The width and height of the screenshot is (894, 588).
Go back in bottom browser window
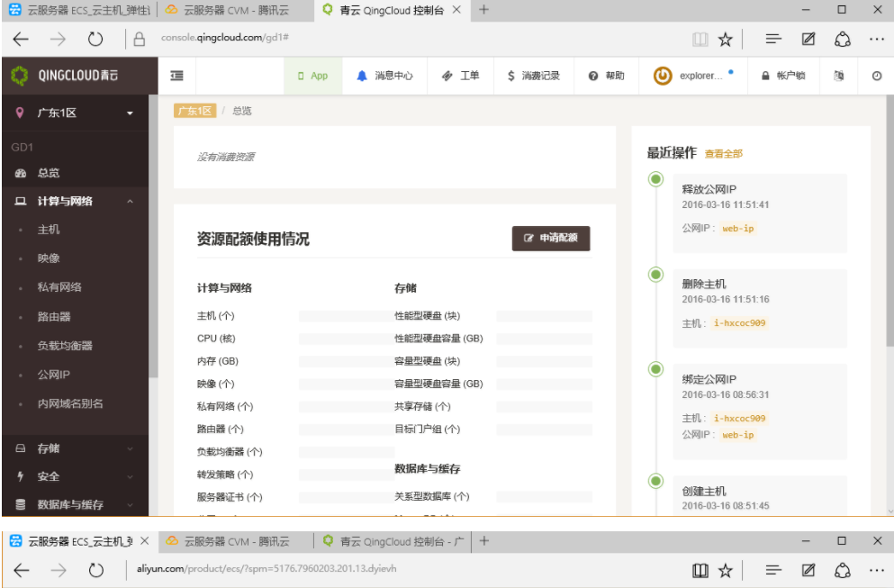(x=21, y=570)
